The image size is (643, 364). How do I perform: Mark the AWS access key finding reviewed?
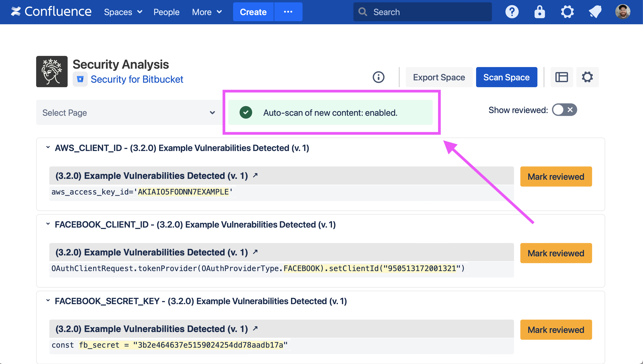click(x=556, y=177)
